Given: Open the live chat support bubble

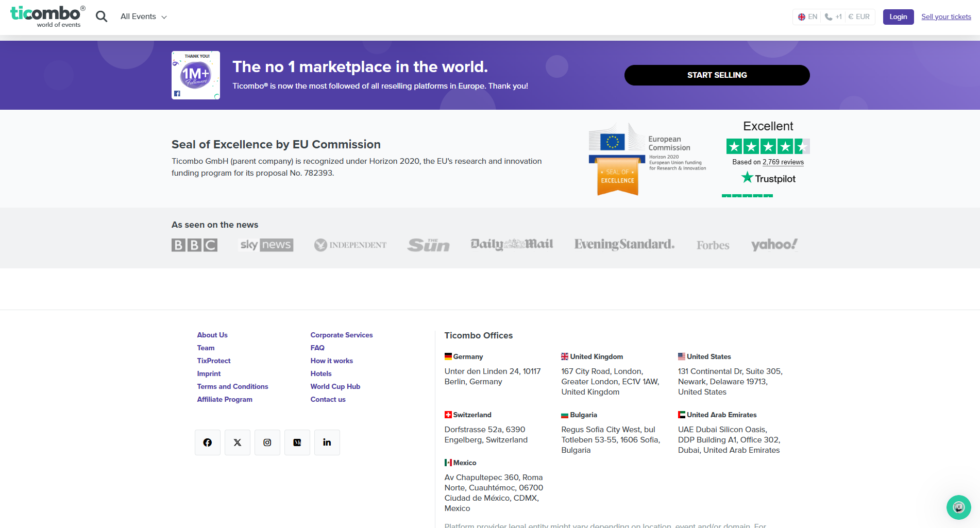Looking at the screenshot, I should [x=958, y=507].
